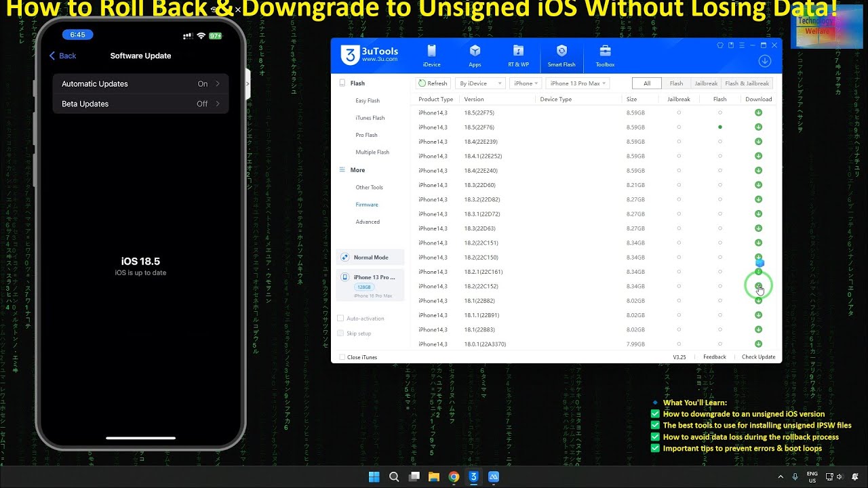Download firmware 18.4.1(22E252)
868x488 pixels.
click(x=758, y=156)
